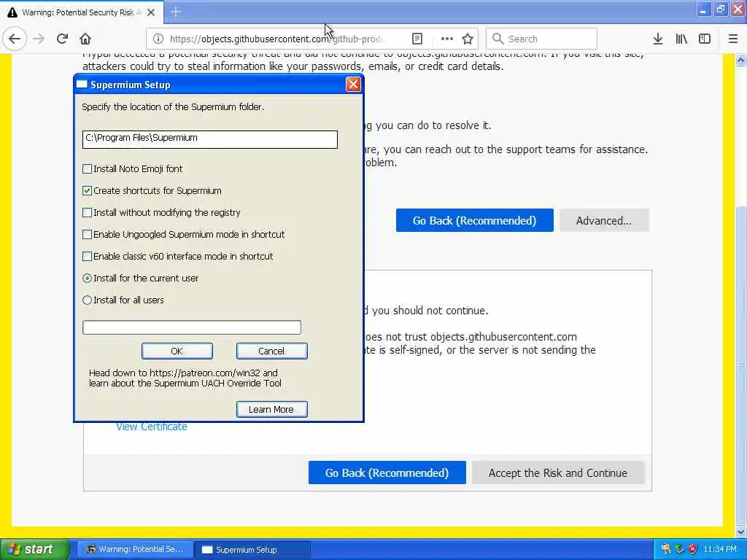Click the Advanced... button
This screenshot has height=560, width=747.
pyautogui.click(x=604, y=220)
